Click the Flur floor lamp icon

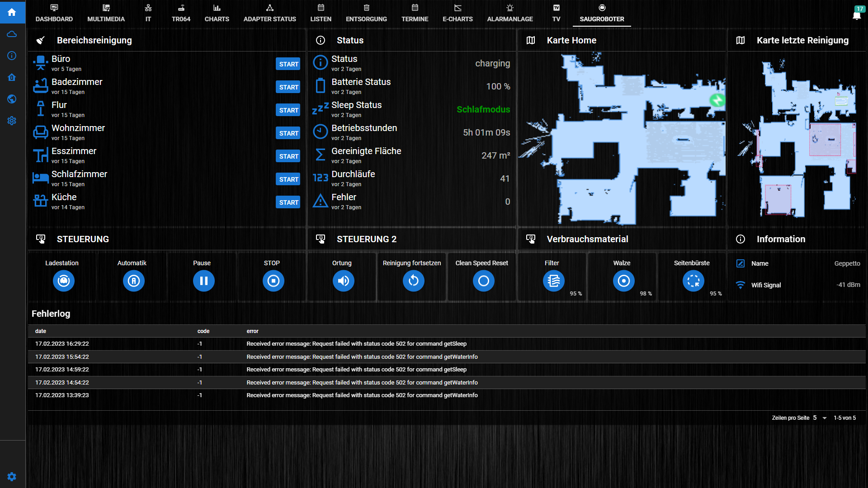pos(41,109)
